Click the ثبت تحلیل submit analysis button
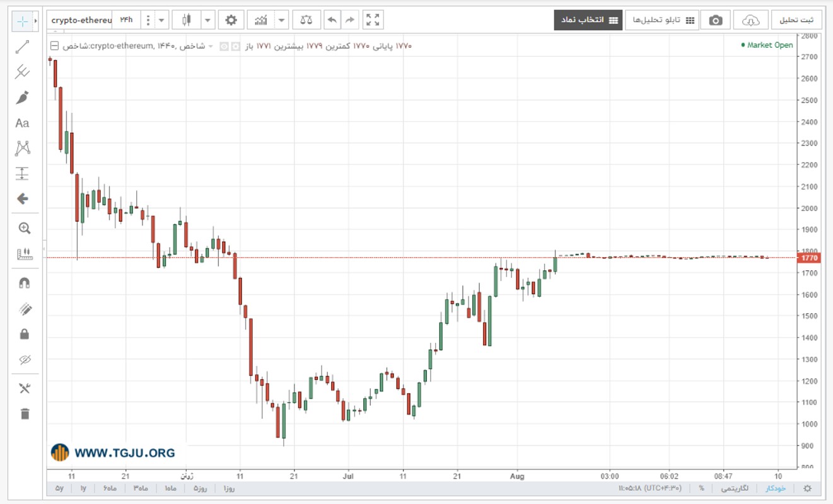833x504 pixels. click(x=796, y=20)
